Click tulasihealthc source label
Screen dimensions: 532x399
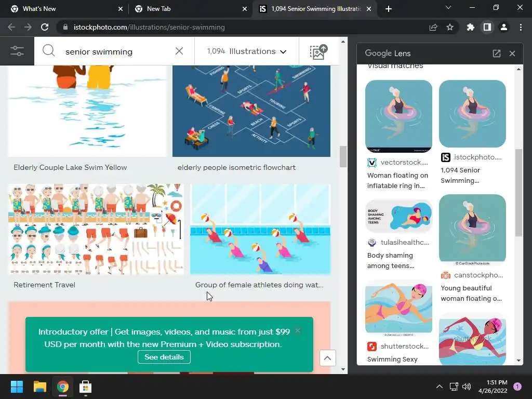tap(405, 242)
